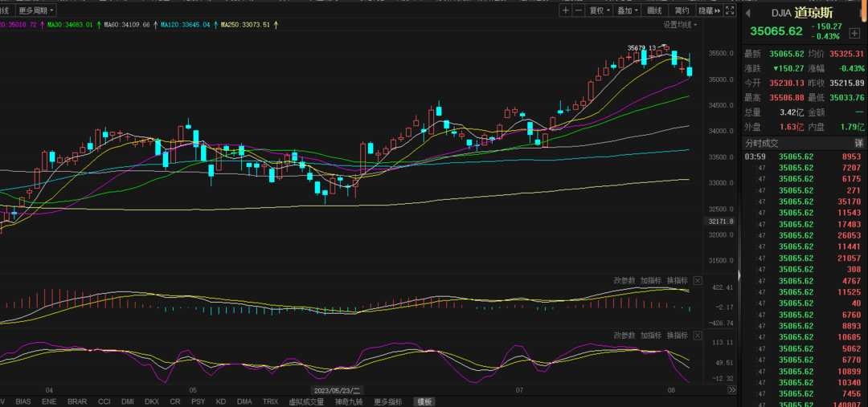Image resolution: width=868 pixels, height=407 pixels.
Task: Click the zoom in plus icon
Action: click(566, 10)
